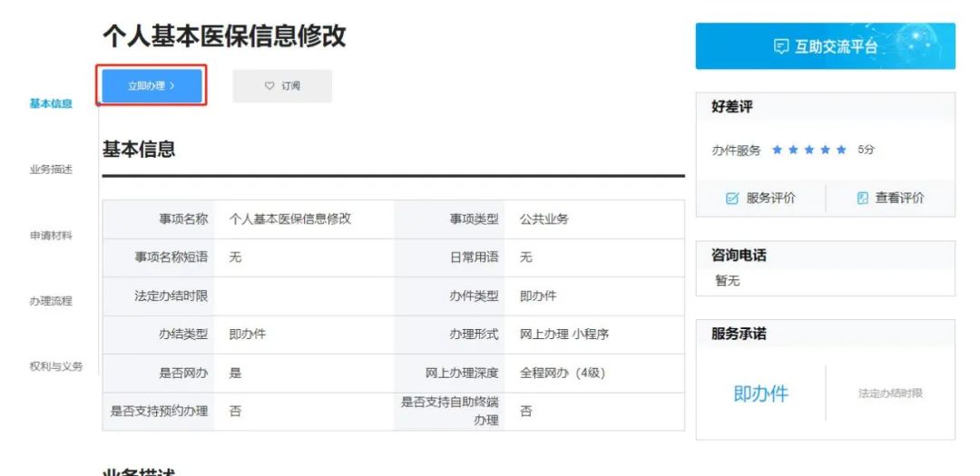Click 法定办结时限 label in the 服务承诺 panel
Viewport: 980px width, 476px height.
890,393
